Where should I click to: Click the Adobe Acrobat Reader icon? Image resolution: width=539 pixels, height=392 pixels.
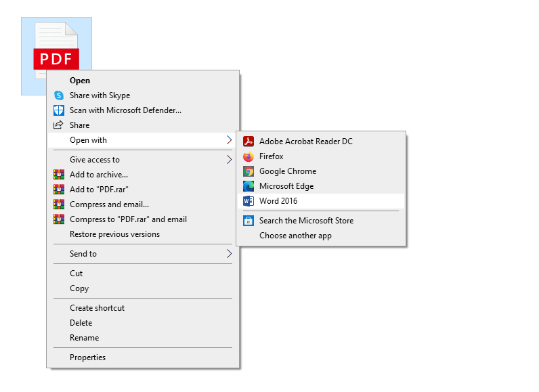249,141
